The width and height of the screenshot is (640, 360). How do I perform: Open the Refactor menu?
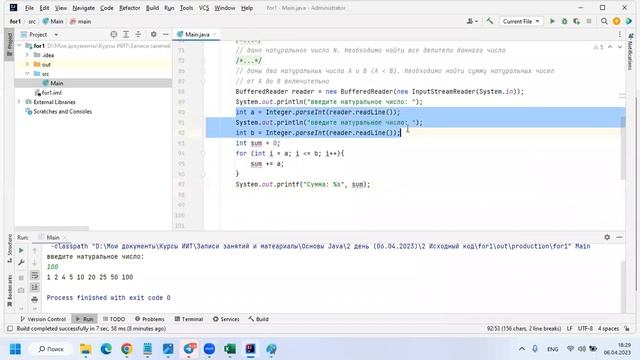point(129,8)
